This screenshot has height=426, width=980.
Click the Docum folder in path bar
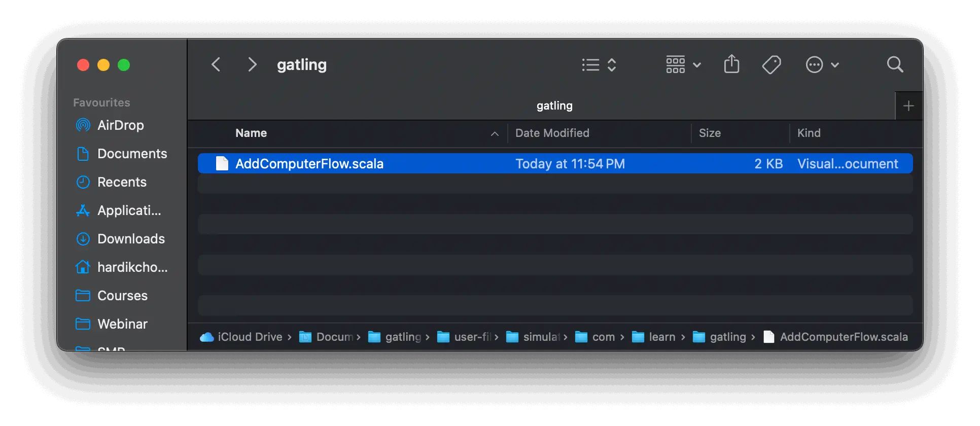point(326,337)
